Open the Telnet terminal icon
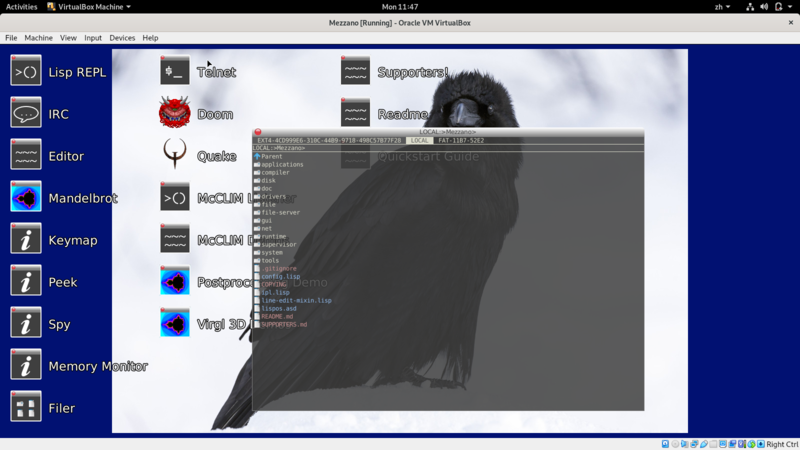800x450 pixels. (x=175, y=71)
